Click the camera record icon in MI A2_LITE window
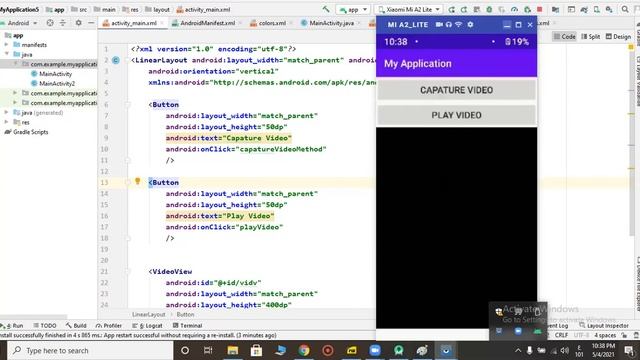The width and height of the screenshot is (640, 360). pos(439,24)
